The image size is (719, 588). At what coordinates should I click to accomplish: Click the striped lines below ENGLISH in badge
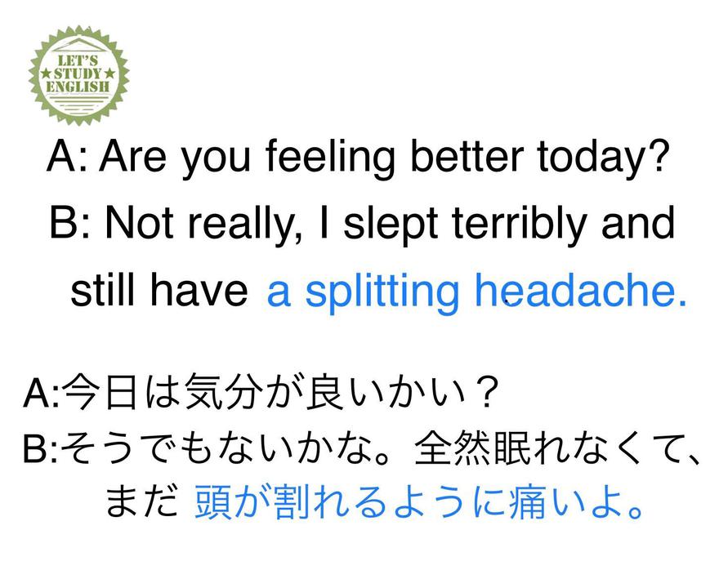pyautogui.click(x=78, y=101)
